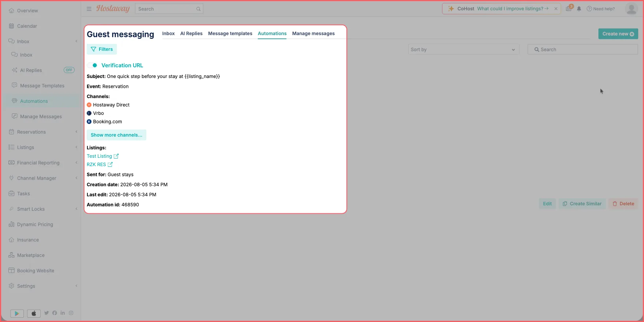The height and width of the screenshot is (322, 644).
Task: Open the bell notifications icon
Action: [x=579, y=9]
